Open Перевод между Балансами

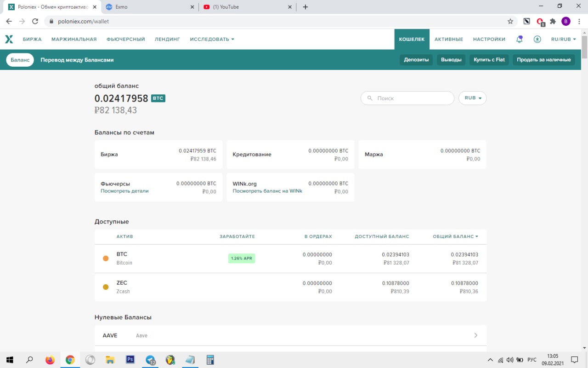tap(77, 60)
